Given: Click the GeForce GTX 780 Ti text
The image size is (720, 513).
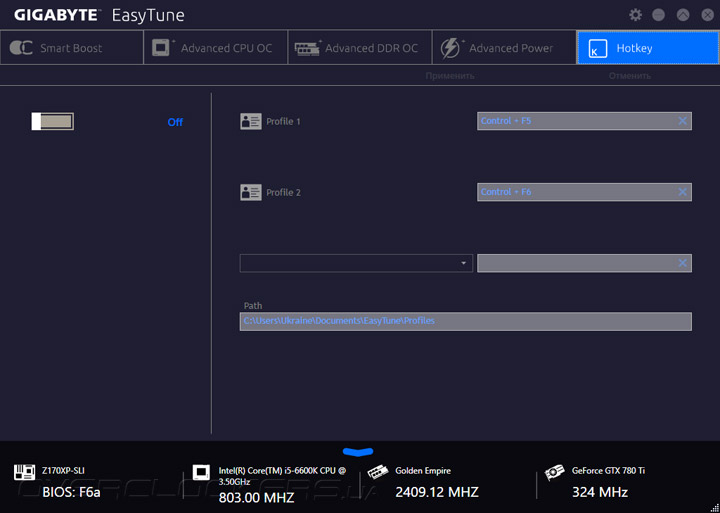Looking at the screenshot, I should pos(608,471).
